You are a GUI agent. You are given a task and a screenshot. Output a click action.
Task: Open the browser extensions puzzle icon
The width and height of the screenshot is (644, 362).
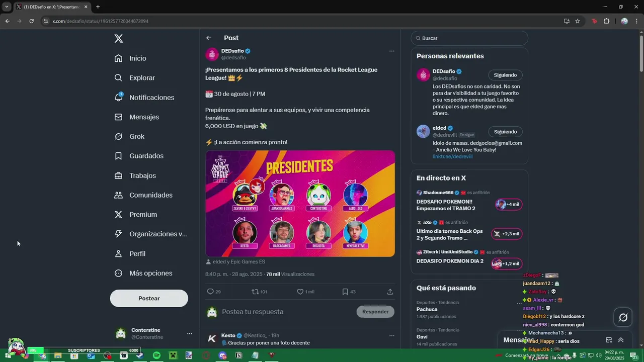point(606,21)
